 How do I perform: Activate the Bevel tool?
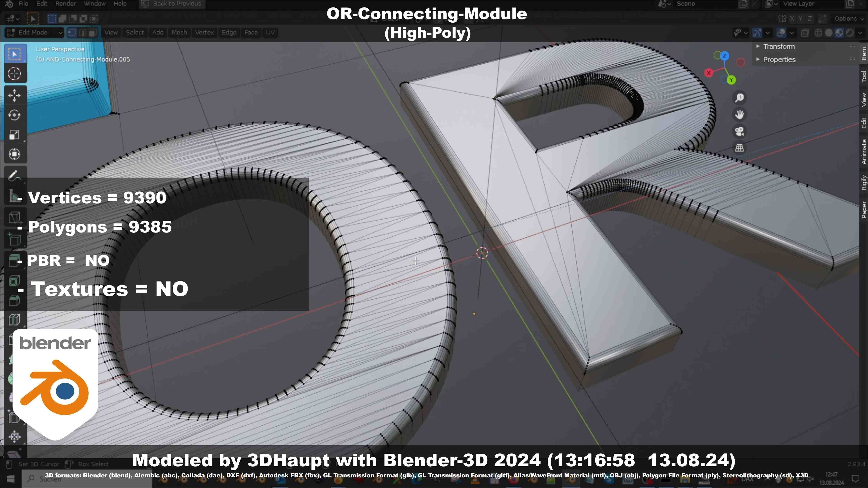click(x=14, y=300)
